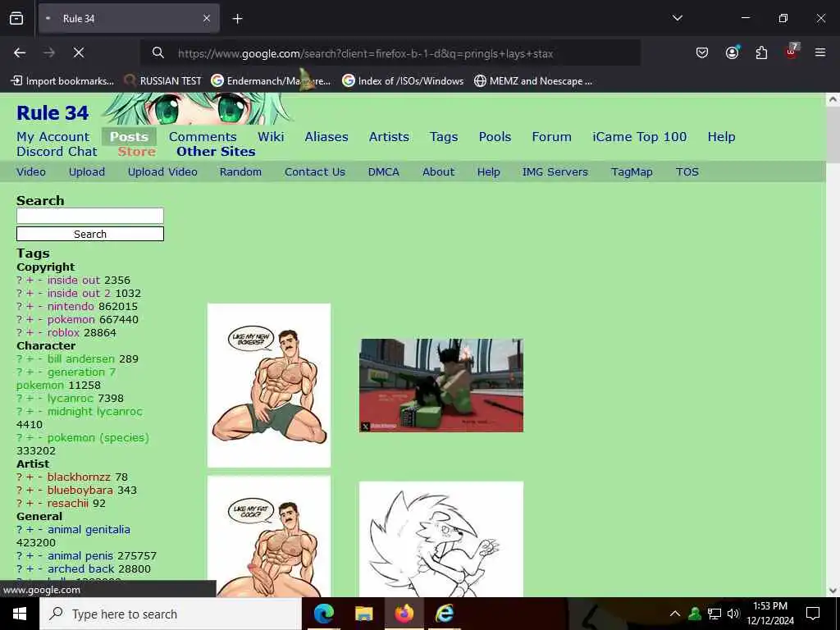Open My Account page
The image size is (840, 630).
[53, 137]
